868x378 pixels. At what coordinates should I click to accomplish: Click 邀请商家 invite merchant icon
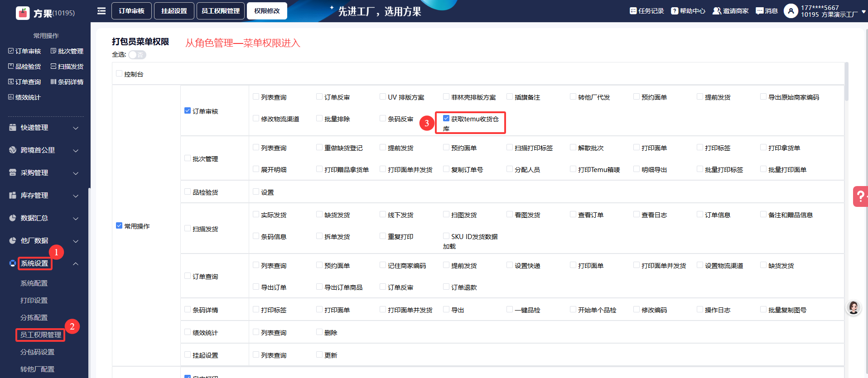click(717, 11)
